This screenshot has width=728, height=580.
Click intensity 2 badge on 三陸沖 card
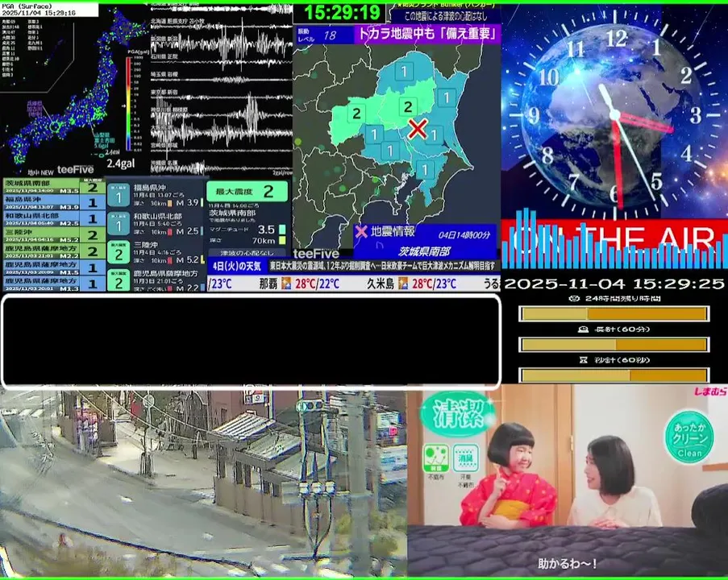(x=119, y=252)
